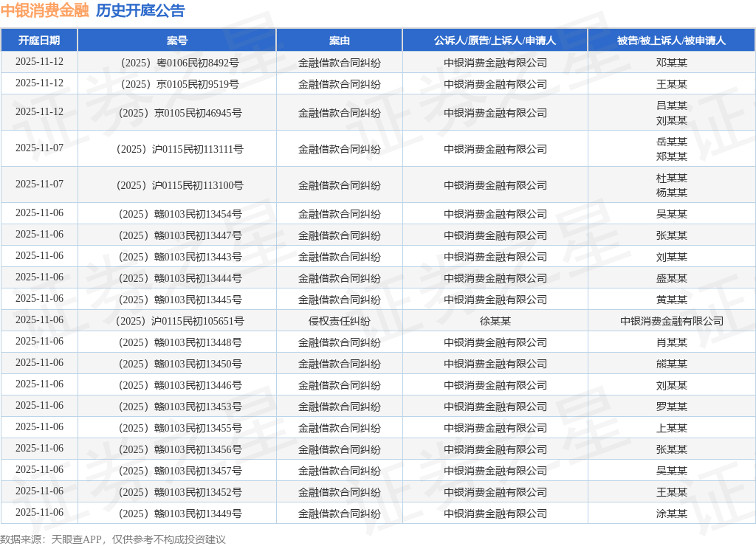The width and height of the screenshot is (756, 546).
Task: Click the 案由 column header
Action: [x=340, y=41]
